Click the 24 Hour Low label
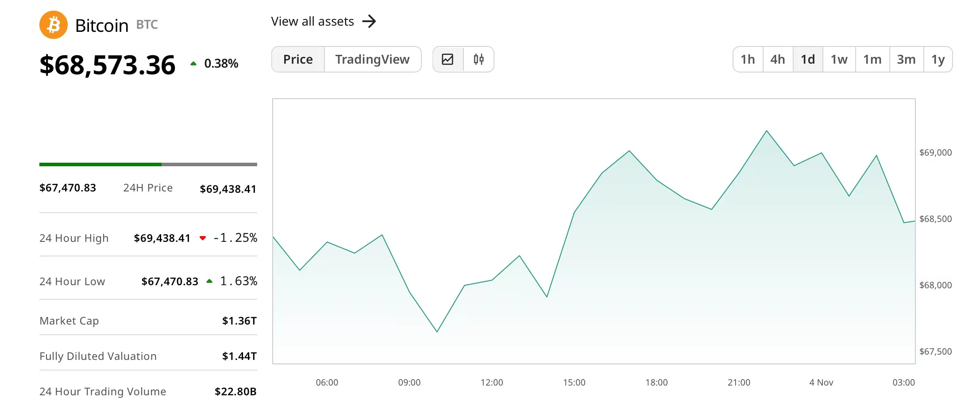The image size is (980, 405). point(72,282)
